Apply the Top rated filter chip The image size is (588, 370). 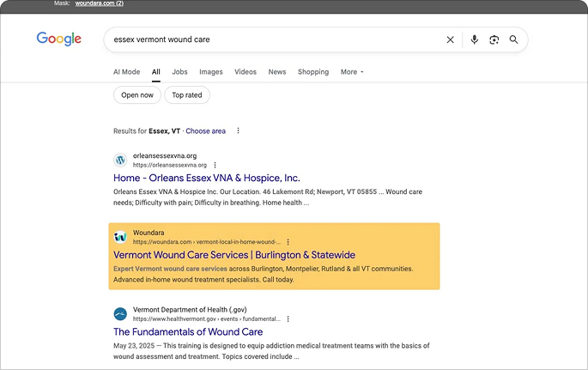187,95
